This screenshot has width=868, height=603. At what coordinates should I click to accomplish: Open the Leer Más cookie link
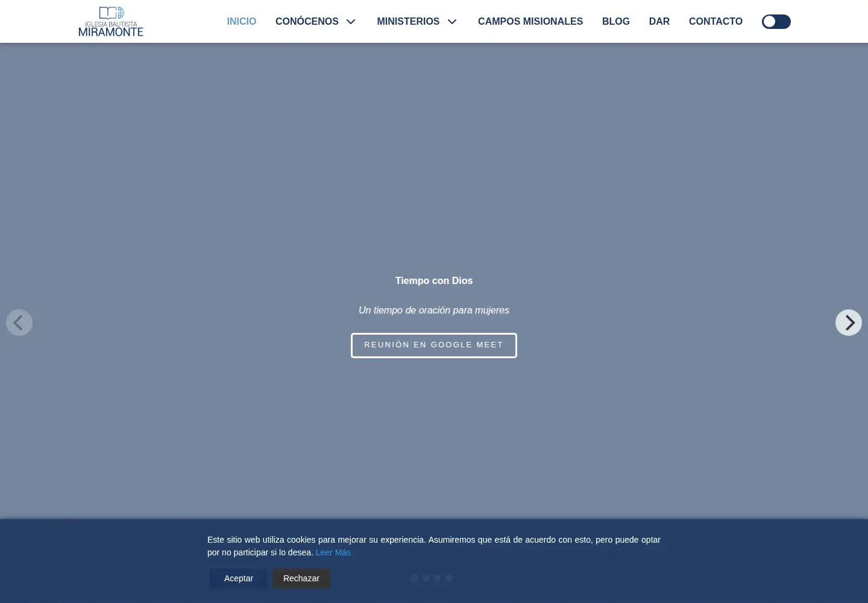pyautogui.click(x=333, y=552)
